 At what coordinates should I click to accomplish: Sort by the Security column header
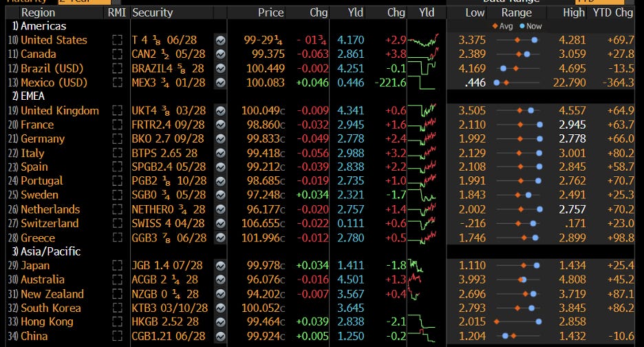[152, 13]
